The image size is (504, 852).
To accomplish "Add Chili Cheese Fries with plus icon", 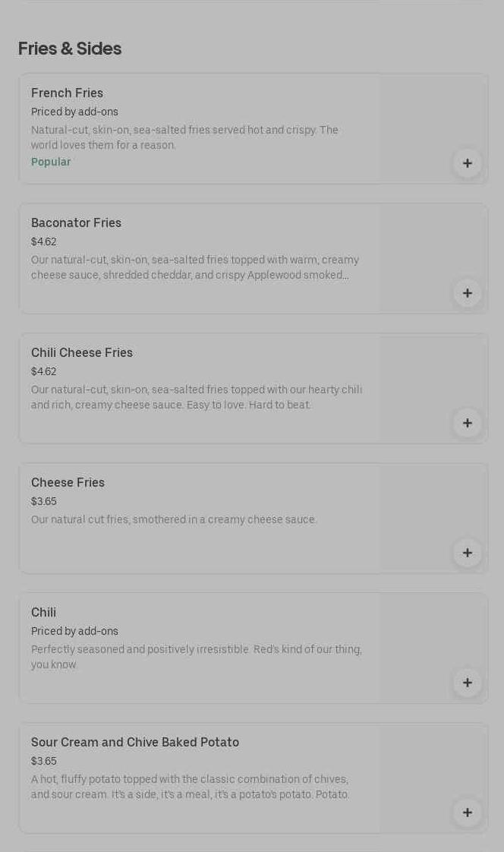I will [467, 423].
